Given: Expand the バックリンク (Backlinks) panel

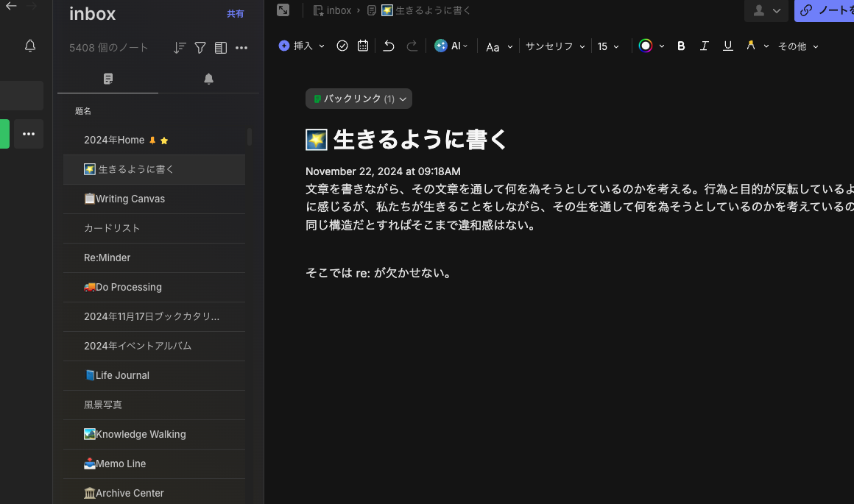Looking at the screenshot, I should [359, 99].
